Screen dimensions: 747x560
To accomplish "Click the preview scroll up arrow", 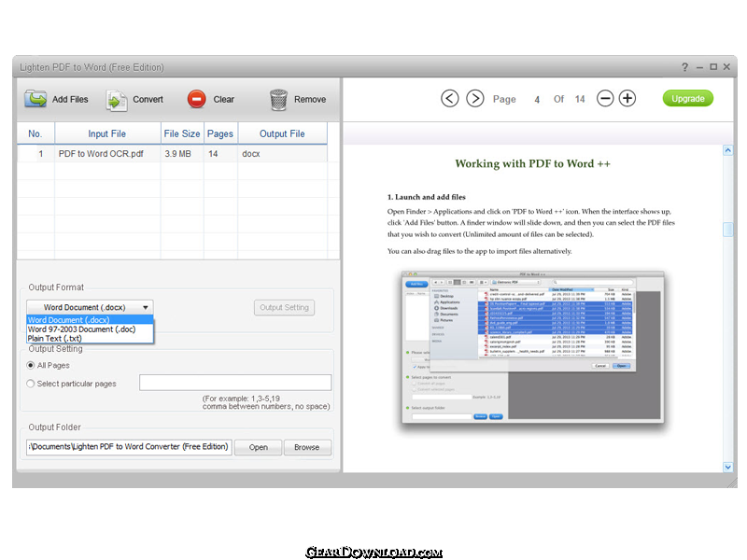I will 728,150.
